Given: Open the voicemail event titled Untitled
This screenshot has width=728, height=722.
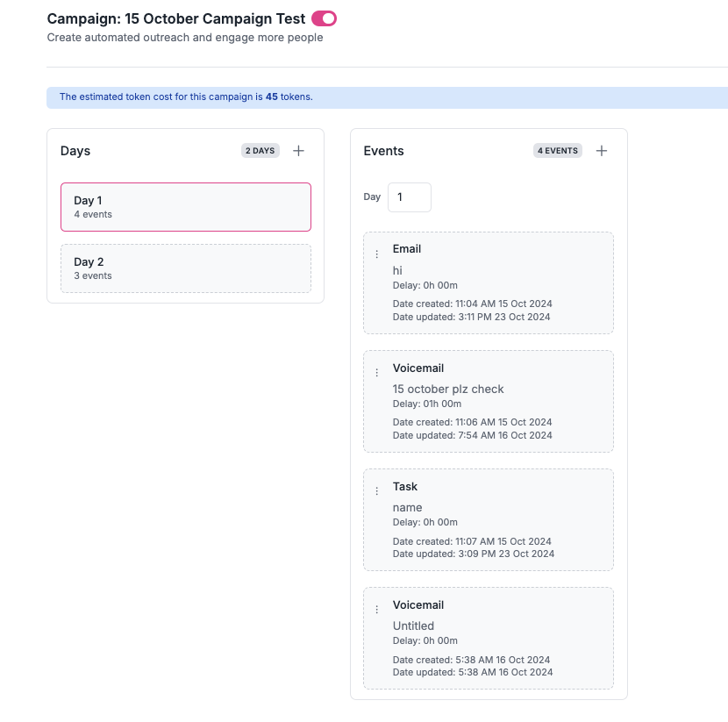Looking at the screenshot, I should pyautogui.click(x=489, y=638).
